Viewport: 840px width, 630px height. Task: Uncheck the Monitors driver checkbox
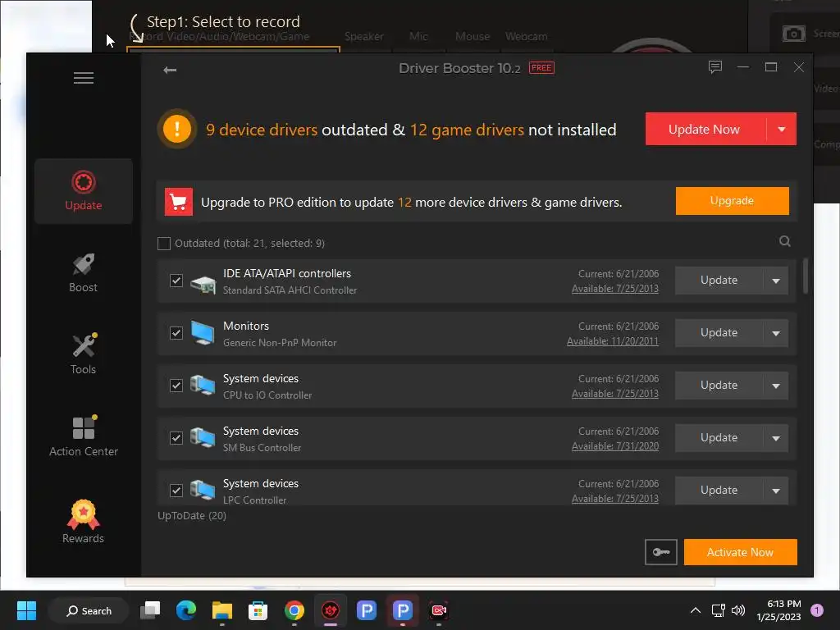coord(176,333)
